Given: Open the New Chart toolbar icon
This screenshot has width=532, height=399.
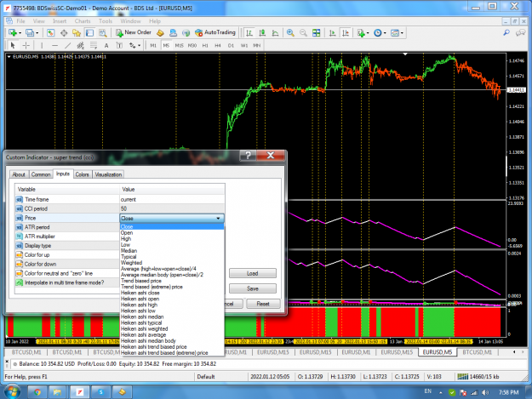Looking at the screenshot, I should pos(13,33).
